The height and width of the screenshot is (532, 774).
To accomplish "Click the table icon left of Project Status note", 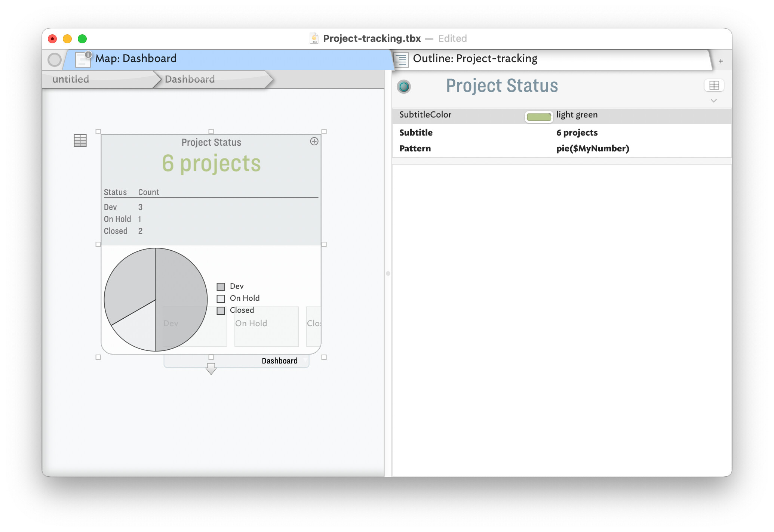I will (x=80, y=140).
